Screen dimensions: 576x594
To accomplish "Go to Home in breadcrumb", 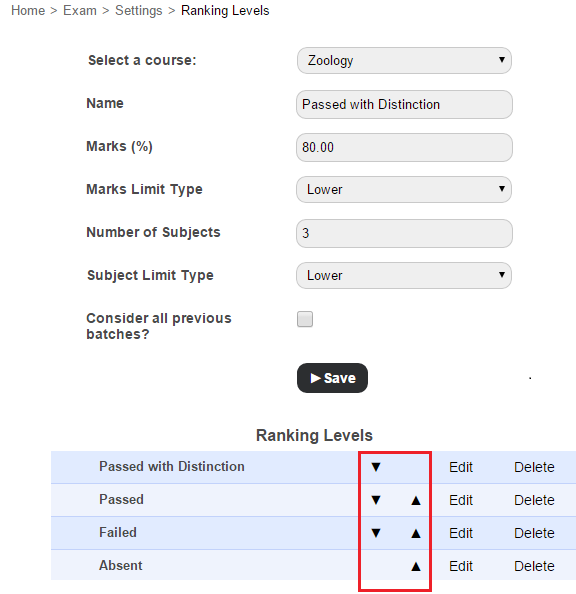I will pyautogui.click(x=28, y=11).
